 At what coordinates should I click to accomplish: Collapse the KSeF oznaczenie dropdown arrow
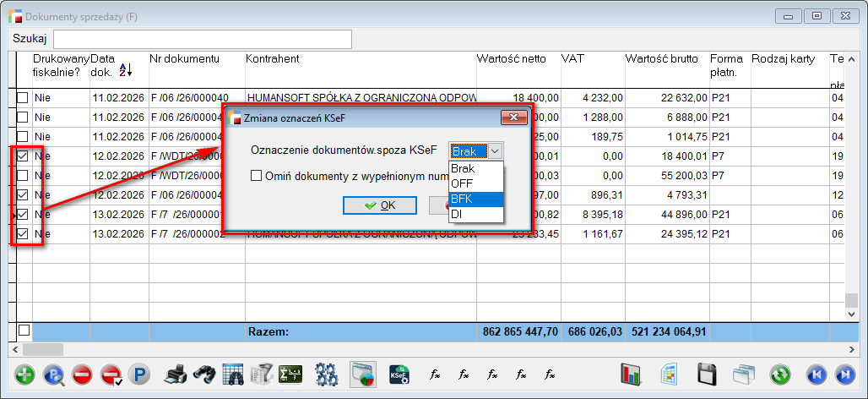coord(496,150)
